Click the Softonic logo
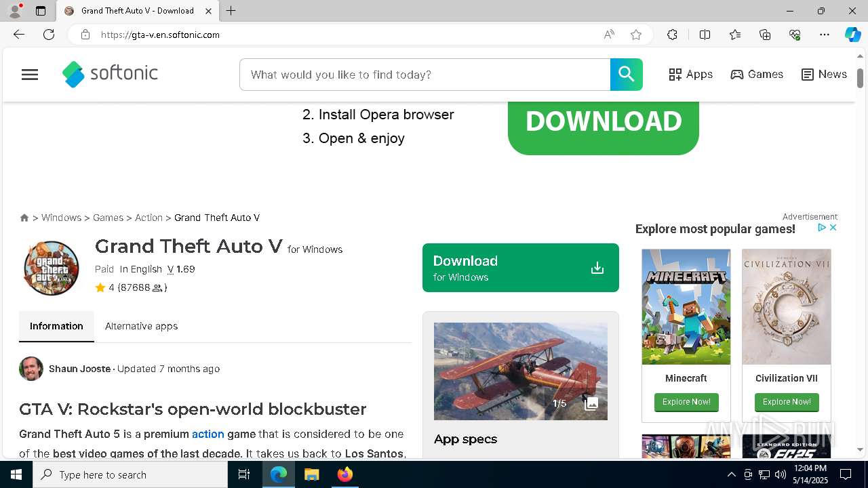This screenshot has height=488, width=868. pos(110,74)
